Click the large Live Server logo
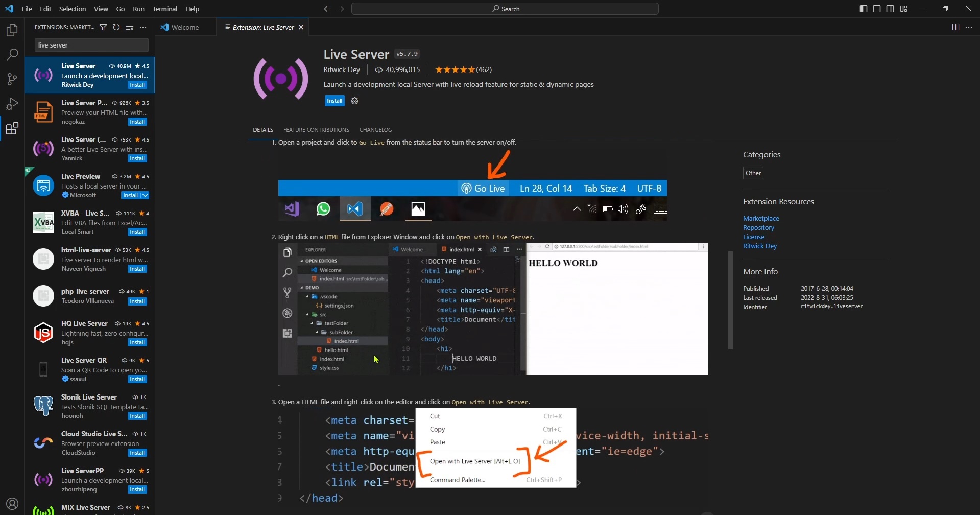Screen dimensions: 980x515 [281, 79]
